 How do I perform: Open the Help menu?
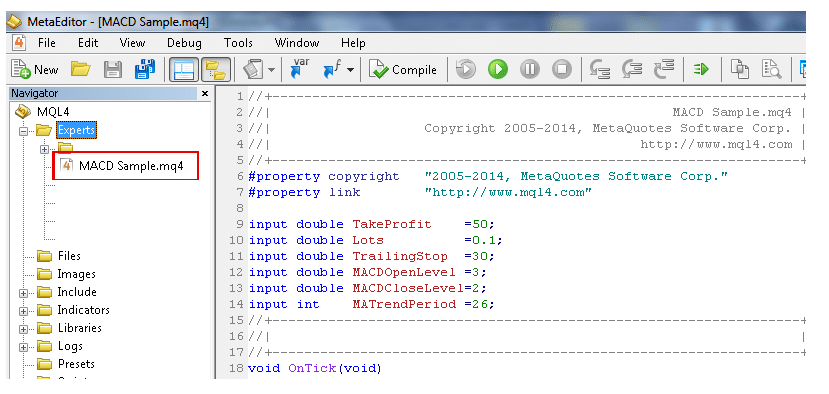coord(353,43)
